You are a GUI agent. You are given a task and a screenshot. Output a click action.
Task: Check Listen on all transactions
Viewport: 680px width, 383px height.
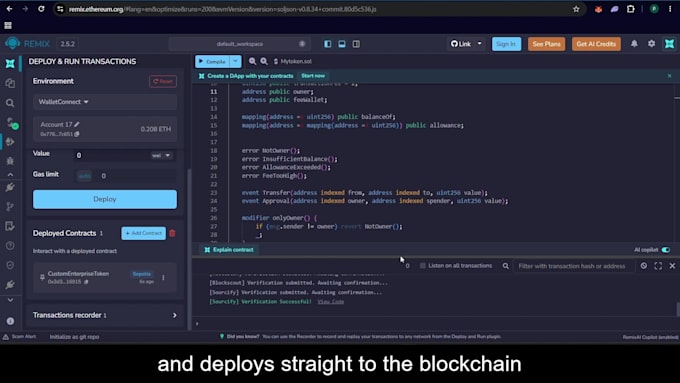point(422,265)
